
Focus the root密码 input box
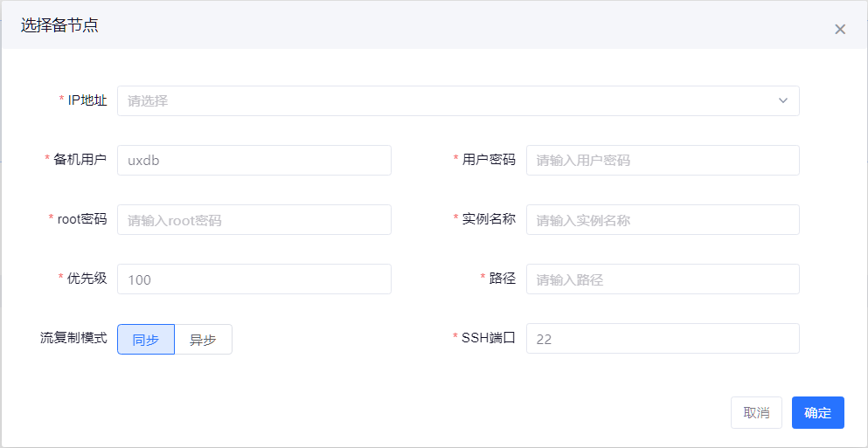coord(253,219)
